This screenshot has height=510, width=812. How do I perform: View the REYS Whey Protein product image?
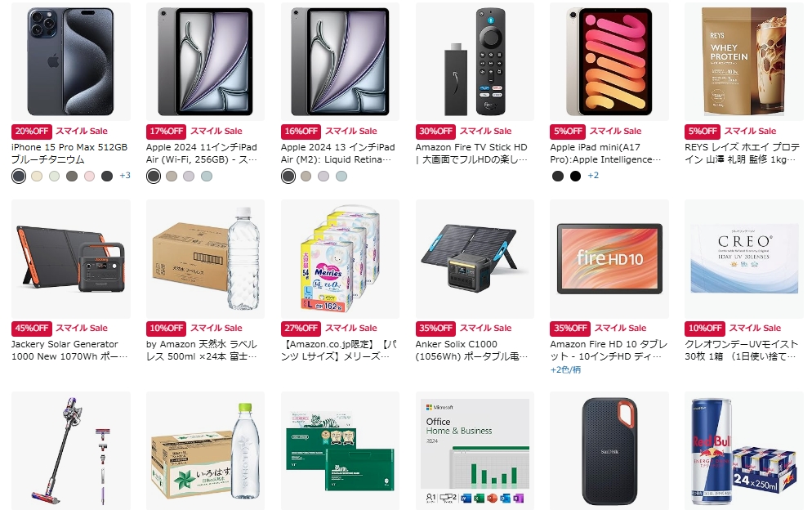point(744,61)
